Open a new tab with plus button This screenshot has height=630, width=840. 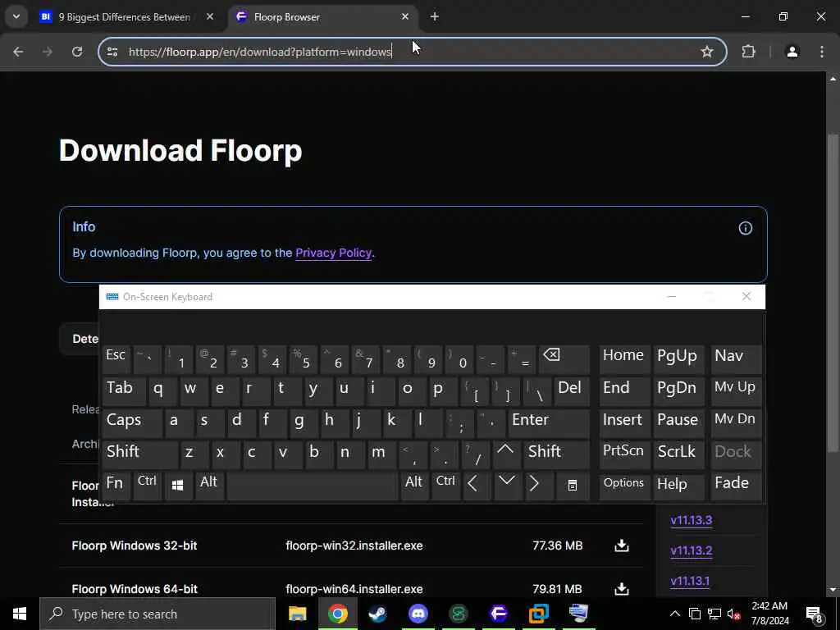[x=435, y=16]
